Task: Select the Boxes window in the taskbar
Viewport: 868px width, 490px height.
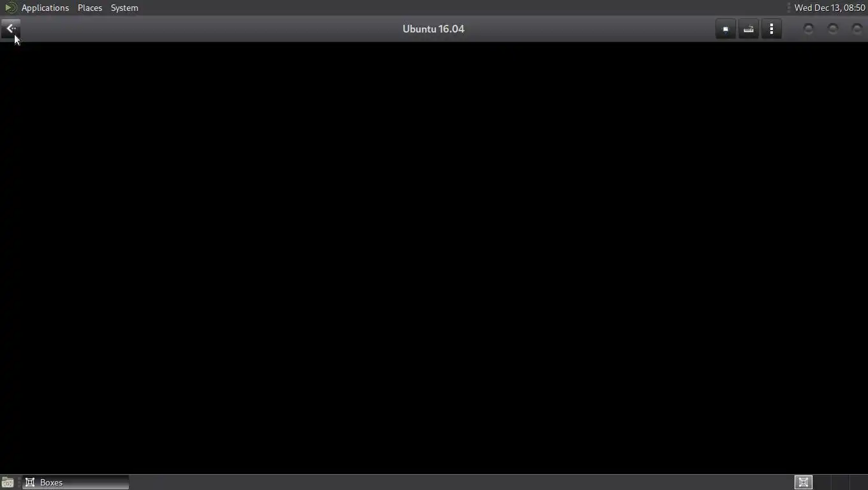Action: 76,482
